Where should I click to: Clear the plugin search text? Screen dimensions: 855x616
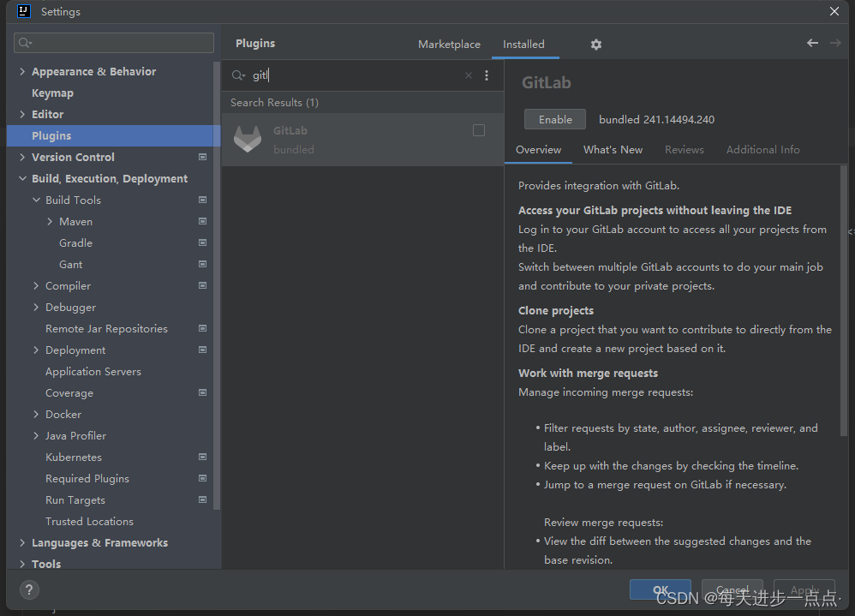tap(469, 75)
